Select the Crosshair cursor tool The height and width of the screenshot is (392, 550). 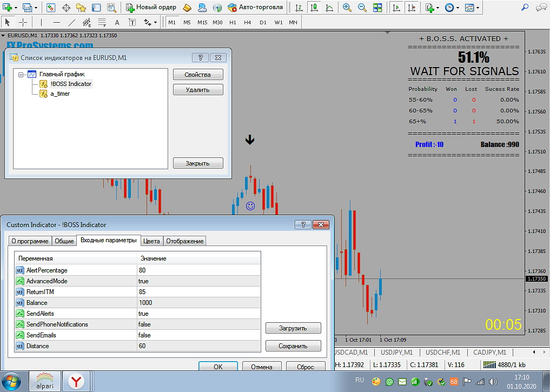[23, 23]
